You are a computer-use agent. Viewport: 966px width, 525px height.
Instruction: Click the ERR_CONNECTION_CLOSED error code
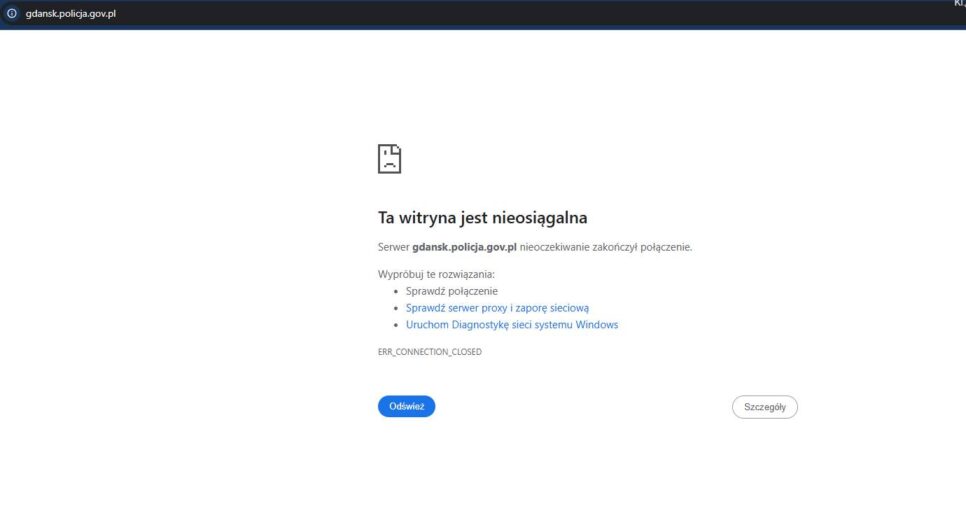coord(429,352)
